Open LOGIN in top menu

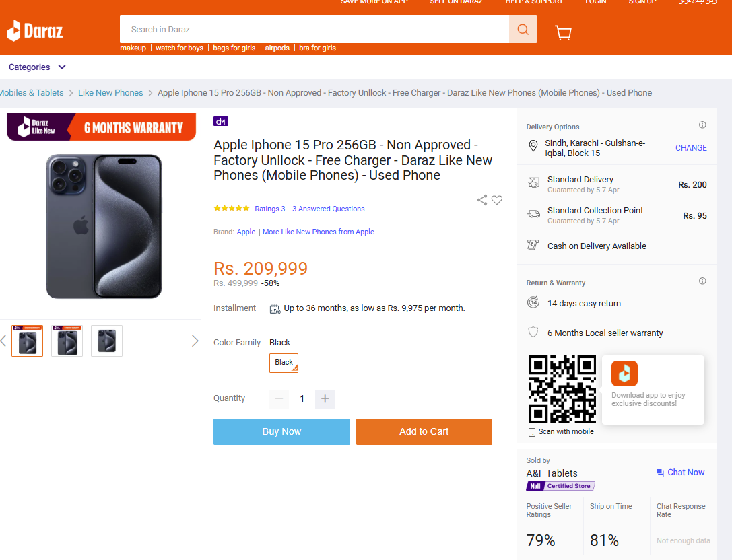tap(596, 2)
